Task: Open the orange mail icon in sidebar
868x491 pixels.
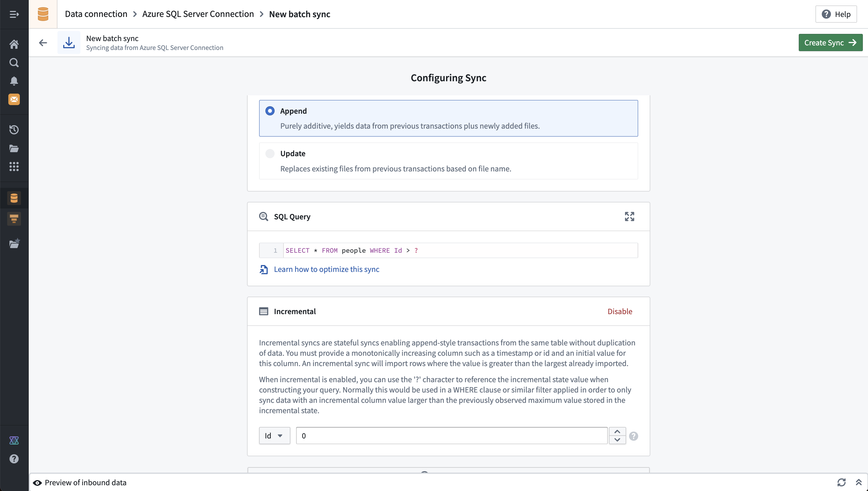Action: tap(14, 99)
